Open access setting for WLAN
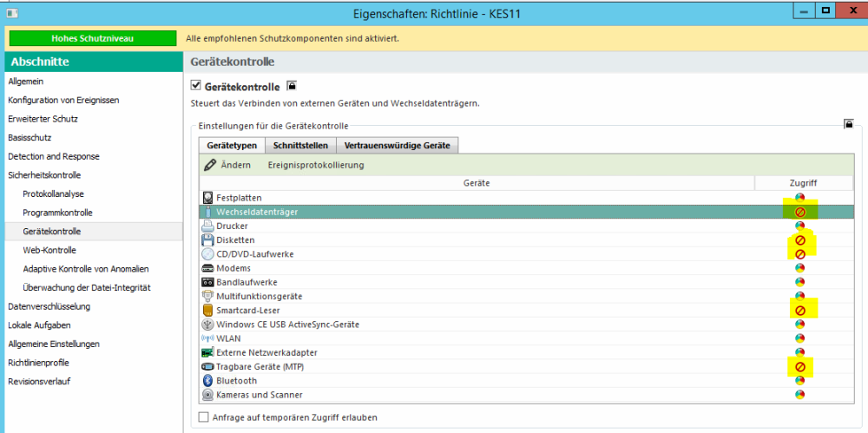This screenshot has height=433, width=868. pos(799,338)
